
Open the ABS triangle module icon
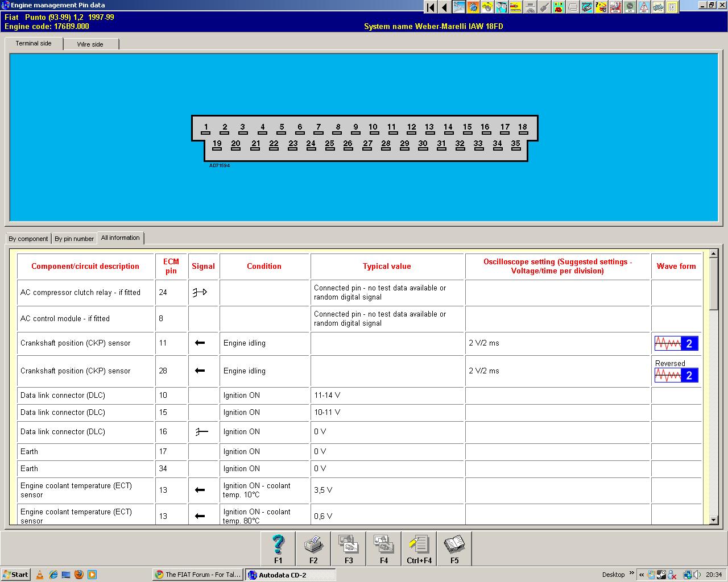coord(644,7)
